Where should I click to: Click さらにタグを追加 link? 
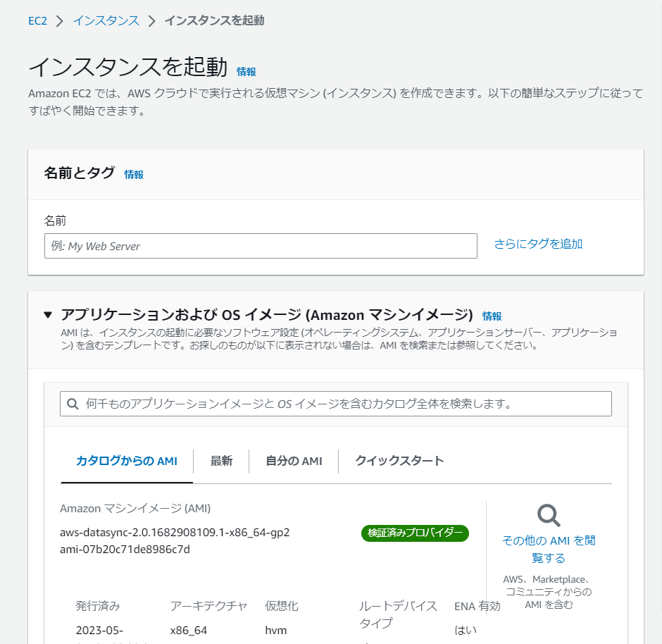click(538, 244)
